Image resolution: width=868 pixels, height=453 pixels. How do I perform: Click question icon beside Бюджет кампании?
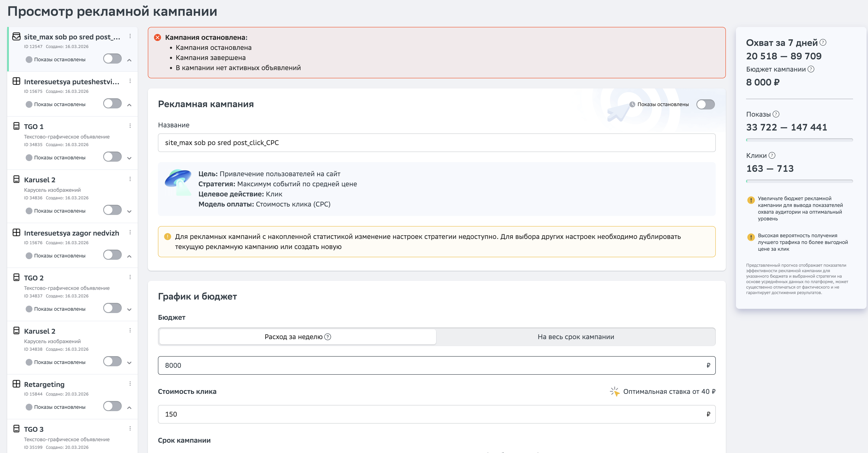(x=811, y=69)
